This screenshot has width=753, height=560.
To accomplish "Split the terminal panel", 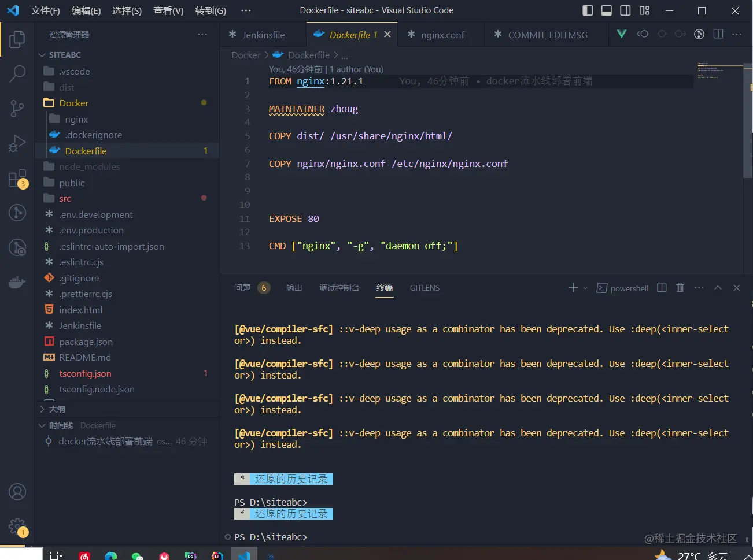I will [x=662, y=288].
